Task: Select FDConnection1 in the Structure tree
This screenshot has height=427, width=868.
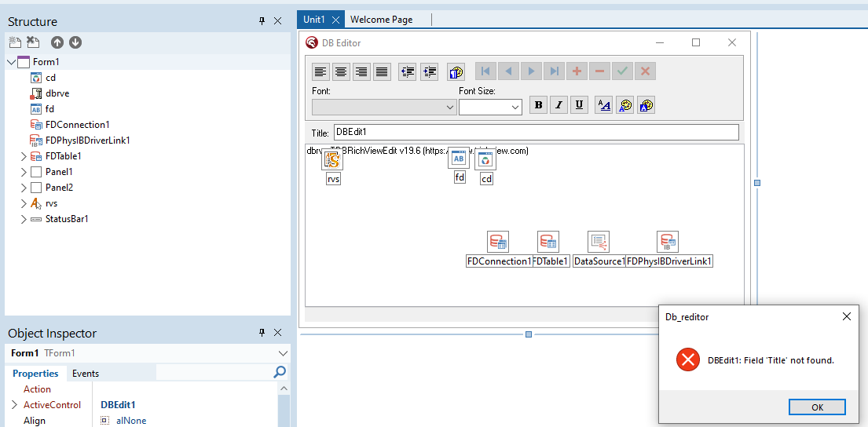Action: pos(78,125)
